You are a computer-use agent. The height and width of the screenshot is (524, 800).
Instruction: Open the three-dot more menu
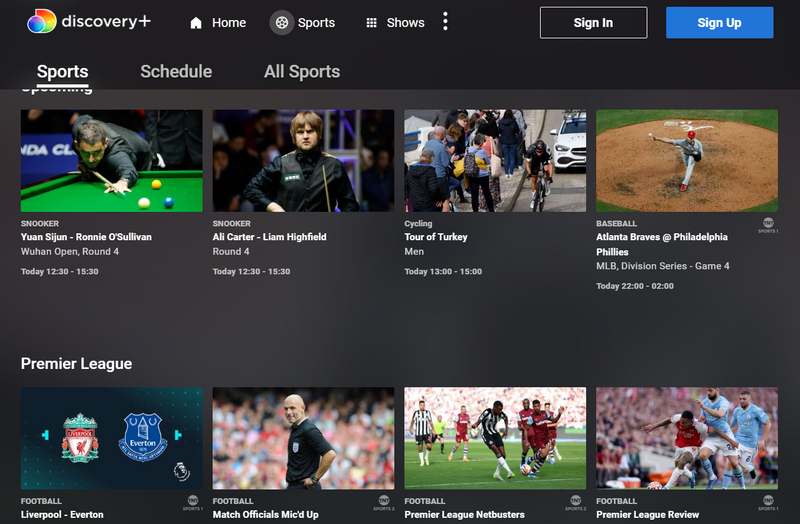pos(445,21)
